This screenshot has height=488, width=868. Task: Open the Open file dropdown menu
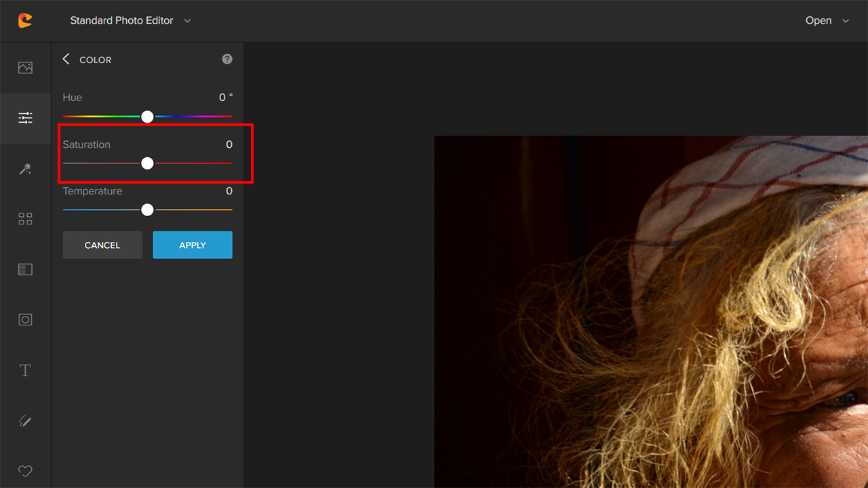(826, 20)
